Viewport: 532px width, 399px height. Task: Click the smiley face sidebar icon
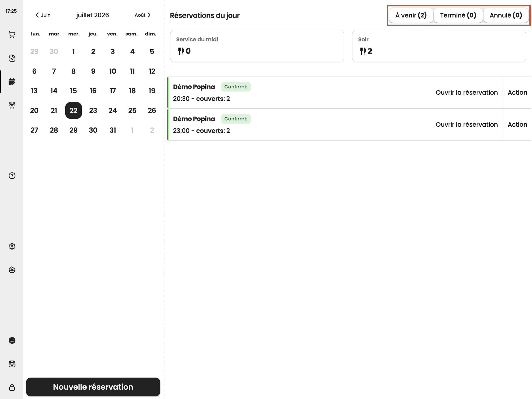[x=12, y=340]
